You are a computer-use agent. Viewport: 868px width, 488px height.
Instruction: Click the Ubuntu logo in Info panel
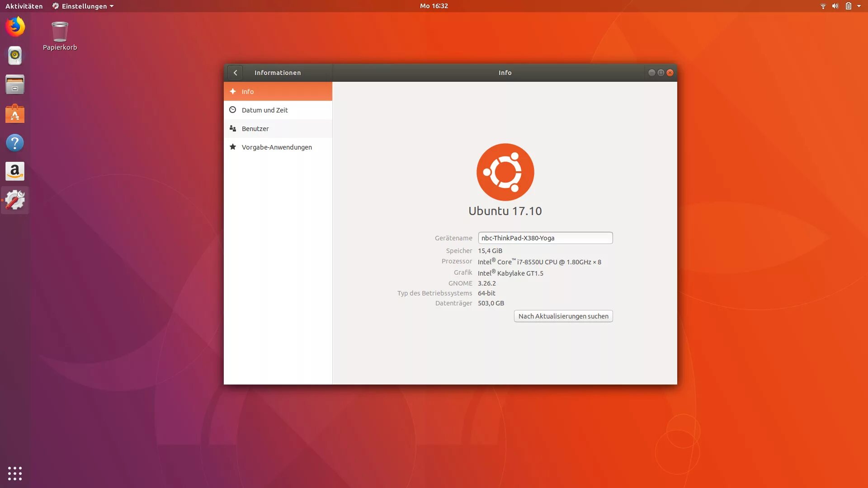pyautogui.click(x=505, y=172)
